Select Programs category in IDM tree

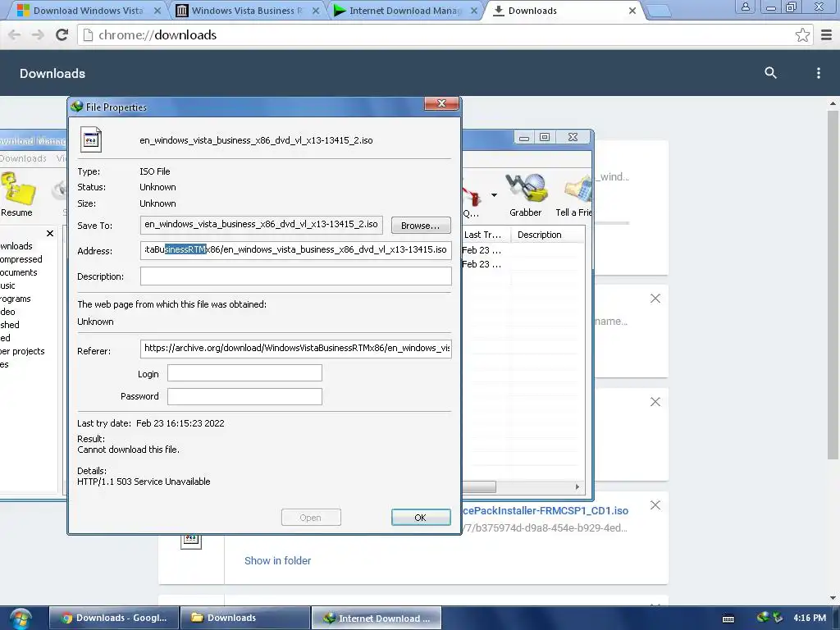(x=16, y=299)
